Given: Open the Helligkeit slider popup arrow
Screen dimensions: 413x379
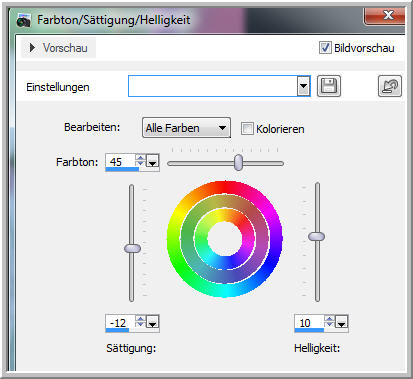Looking at the screenshot, I should [x=342, y=322].
